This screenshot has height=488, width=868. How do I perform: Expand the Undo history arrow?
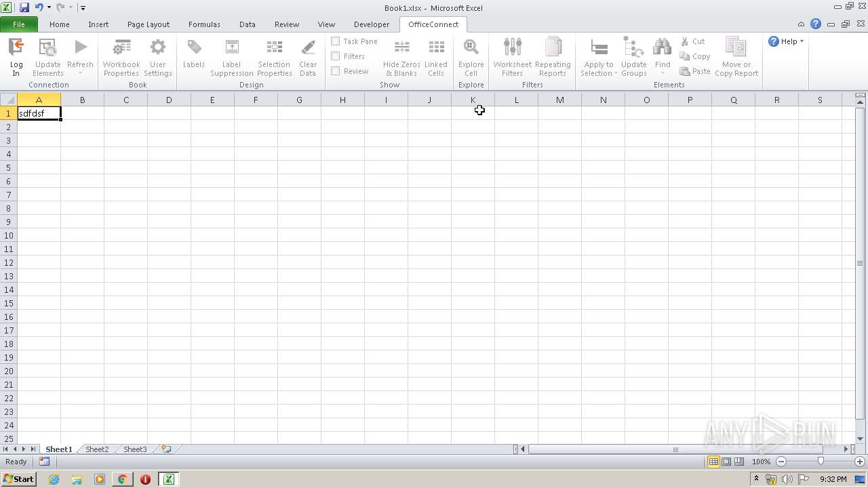coord(49,7)
